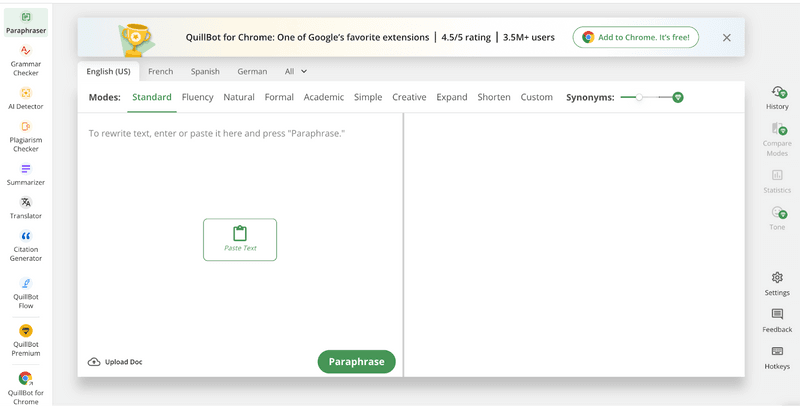Open the Plagiarism Checker tool

click(x=26, y=136)
